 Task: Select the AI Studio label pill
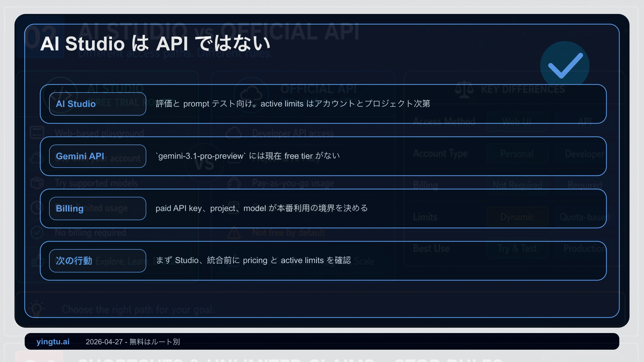click(x=98, y=104)
